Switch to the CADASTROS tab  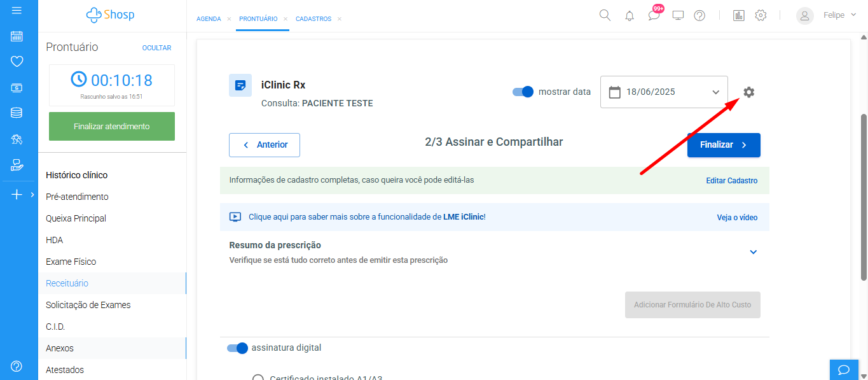tap(313, 19)
